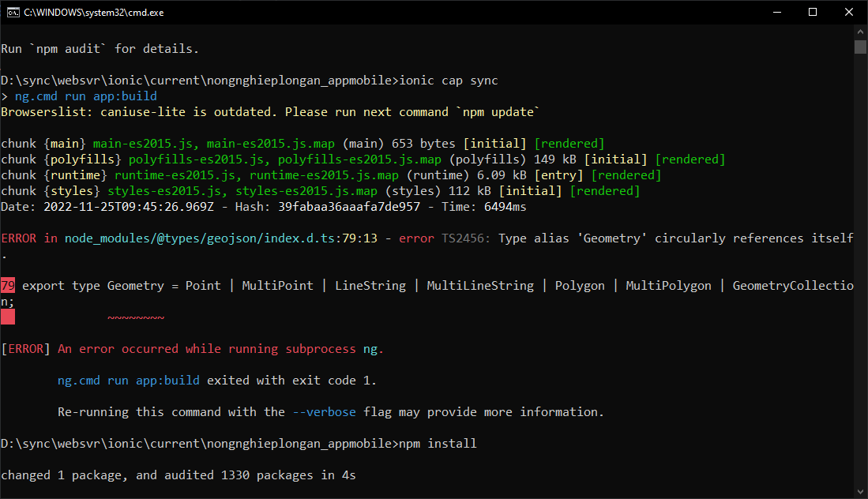Click 'runtime-es2015.js,' file name
The image size is (868, 499).
178,174
